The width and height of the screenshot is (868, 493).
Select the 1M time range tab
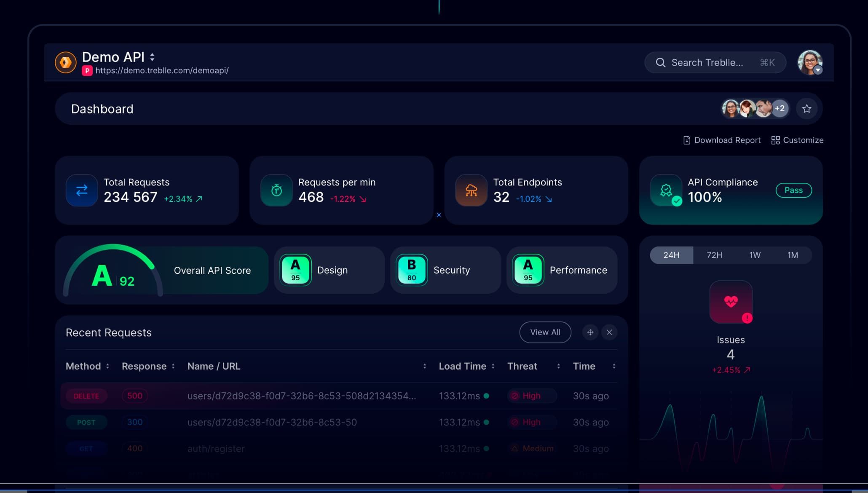[792, 255]
